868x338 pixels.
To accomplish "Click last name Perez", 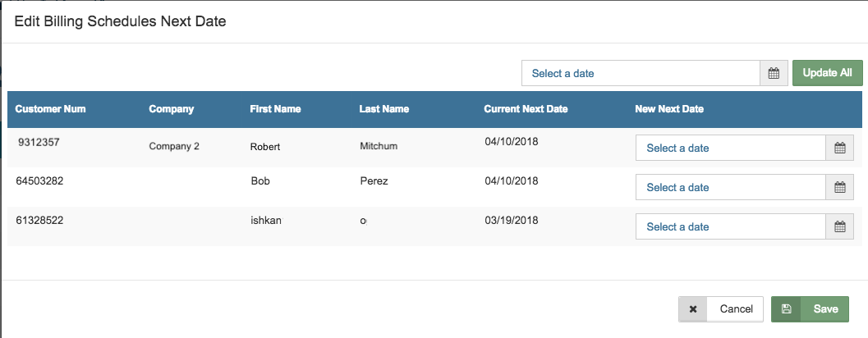I will tap(374, 180).
